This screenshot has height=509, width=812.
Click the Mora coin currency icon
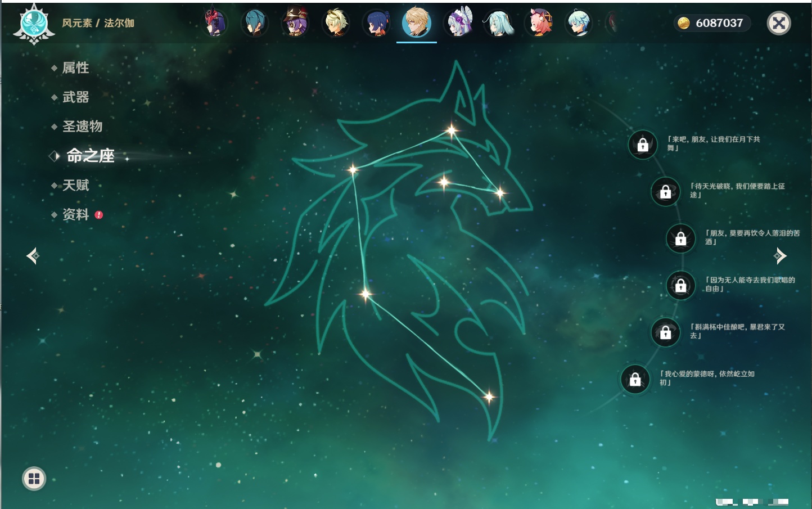[683, 23]
